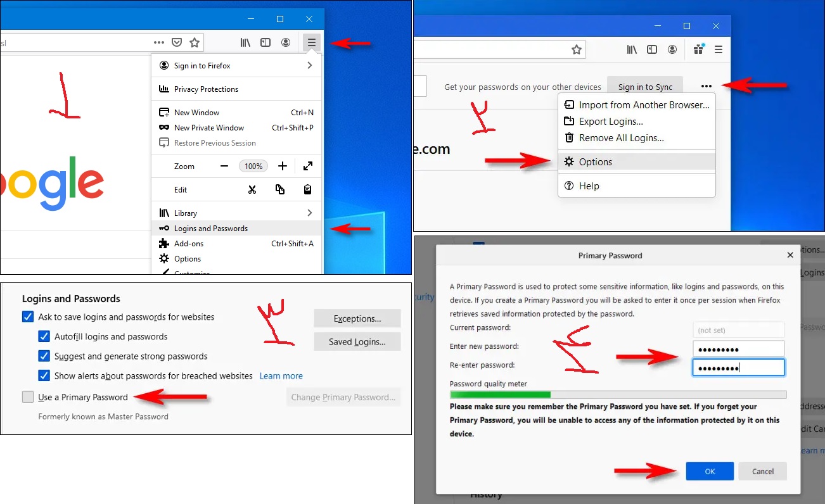Open the Library icon in the Google window toolbar
The height and width of the screenshot is (504, 825).
click(245, 42)
